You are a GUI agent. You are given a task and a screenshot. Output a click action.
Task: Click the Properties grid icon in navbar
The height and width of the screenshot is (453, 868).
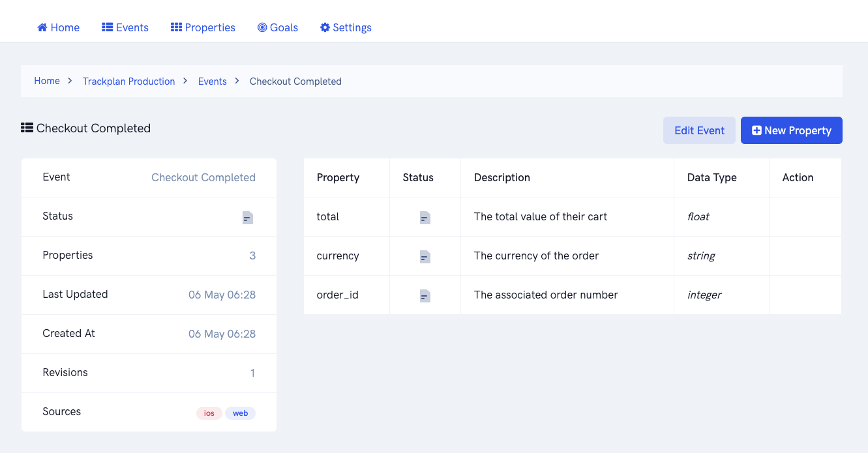(x=176, y=27)
